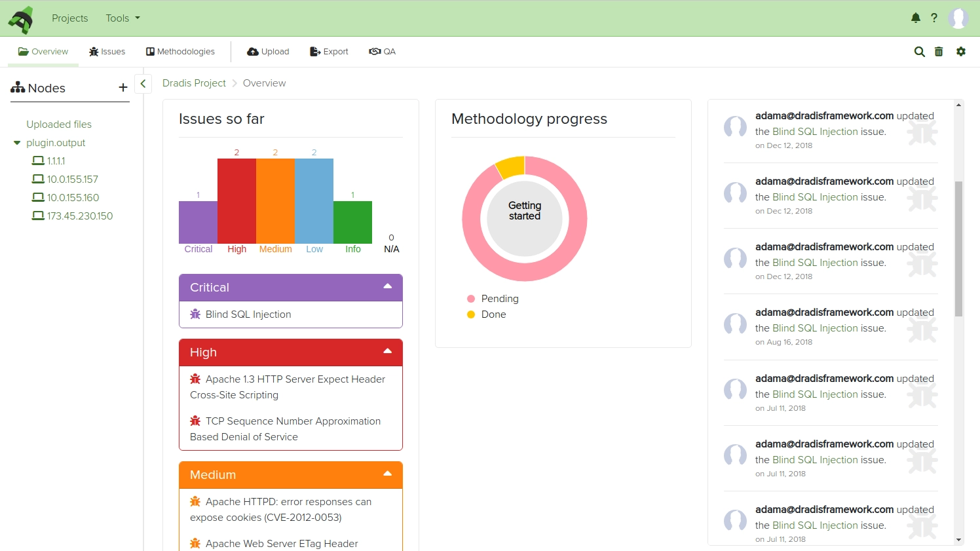Open the Export page
Image resolution: width=980 pixels, height=551 pixels.
[x=329, y=52]
